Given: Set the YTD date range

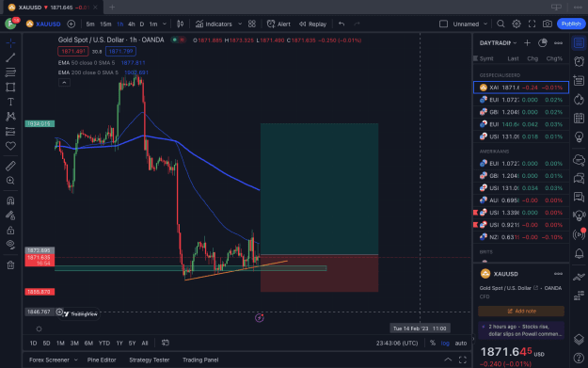Looking at the screenshot, I should tap(104, 344).
